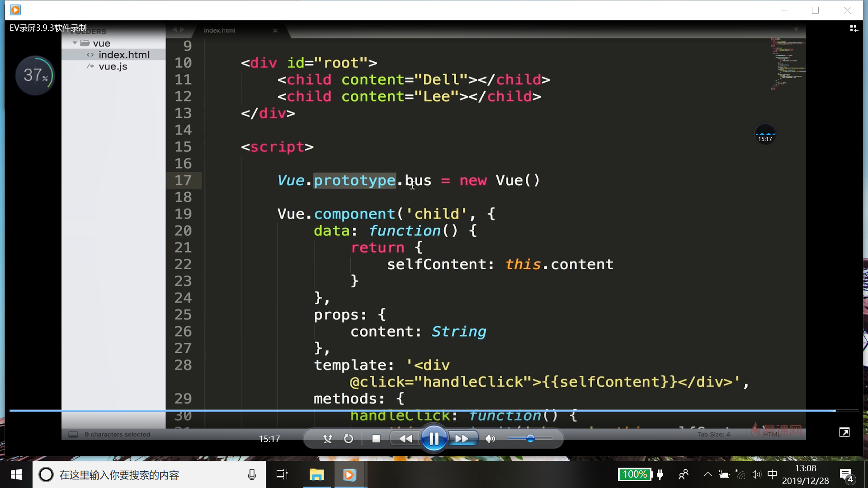Enter full screen view
Image resolution: width=868 pixels, height=488 pixels.
coord(844,432)
